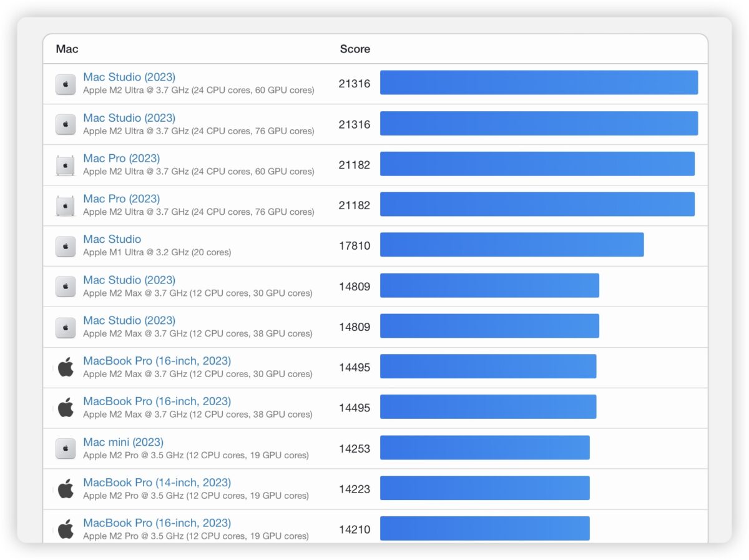Open MacBook Pro (14-inch, 2023) link
This screenshot has height=560, width=749.
pyautogui.click(x=157, y=483)
